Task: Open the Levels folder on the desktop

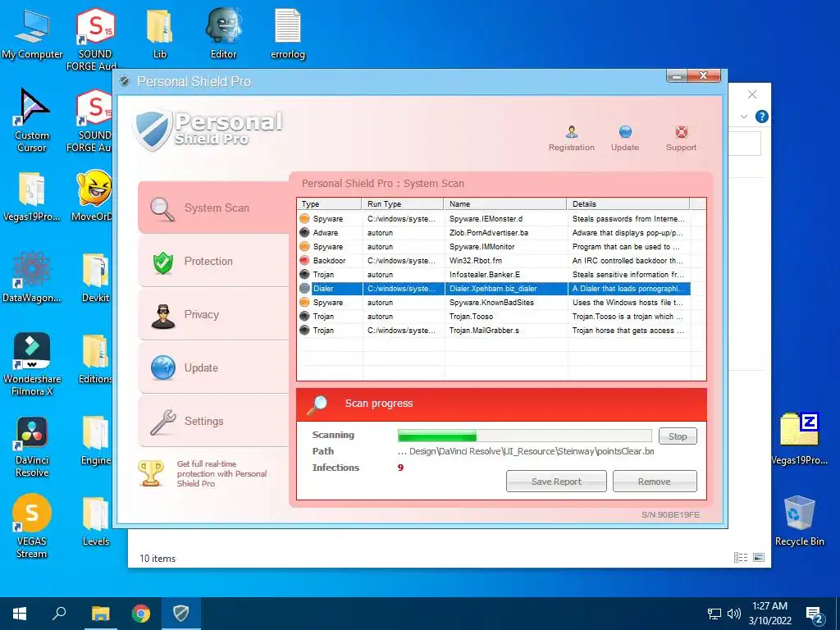Action: click(96, 522)
